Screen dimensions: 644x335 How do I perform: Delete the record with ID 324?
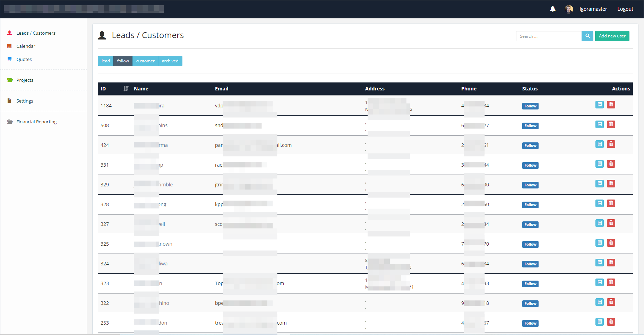click(x=611, y=263)
